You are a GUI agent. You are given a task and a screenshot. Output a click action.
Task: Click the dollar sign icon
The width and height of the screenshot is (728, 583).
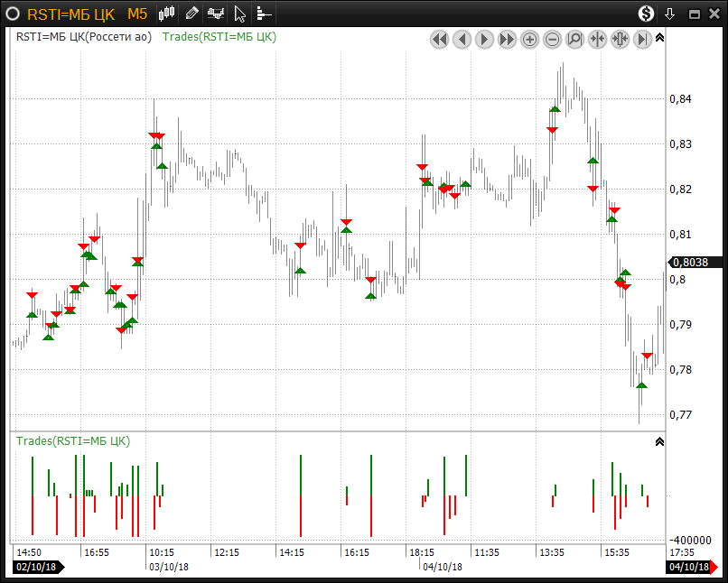click(646, 14)
